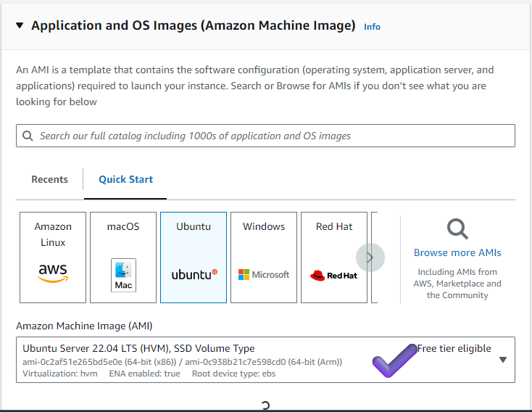Switch to the Recents tab
532x412 pixels.
click(49, 179)
